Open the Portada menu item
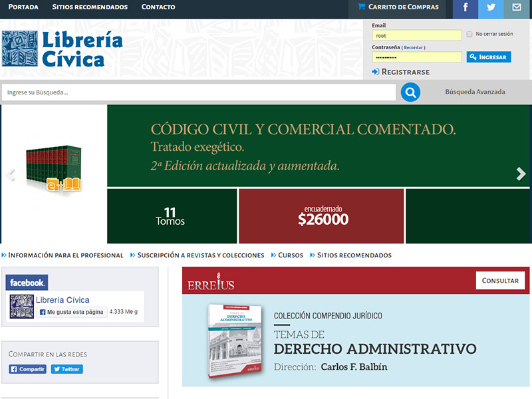532x399 pixels. pos(23,7)
